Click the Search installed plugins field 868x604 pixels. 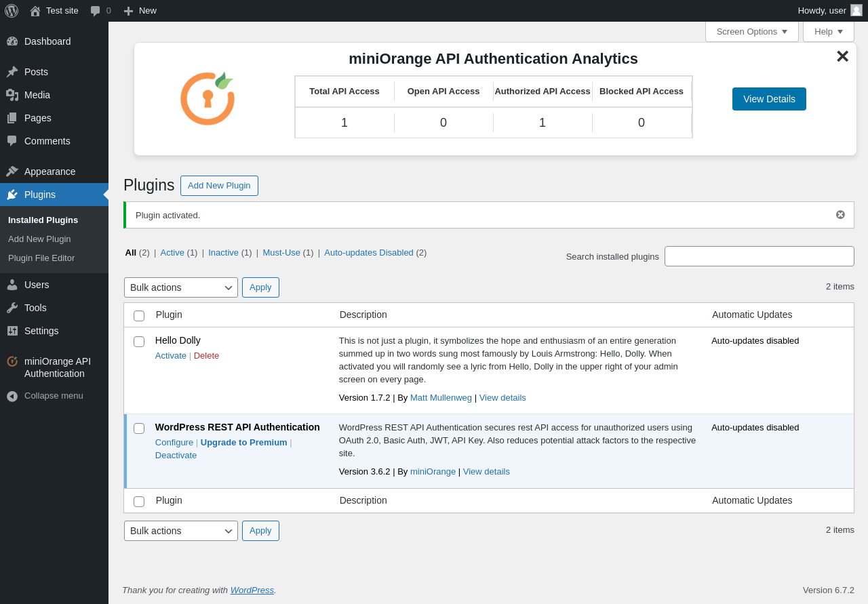(759, 256)
